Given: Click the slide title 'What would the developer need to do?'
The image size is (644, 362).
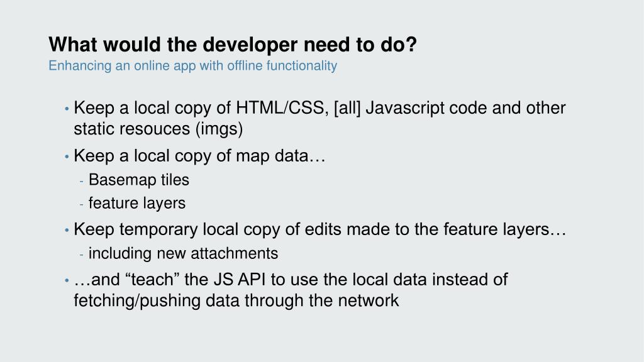Looking at the screenshot, I should coord(233,45).
